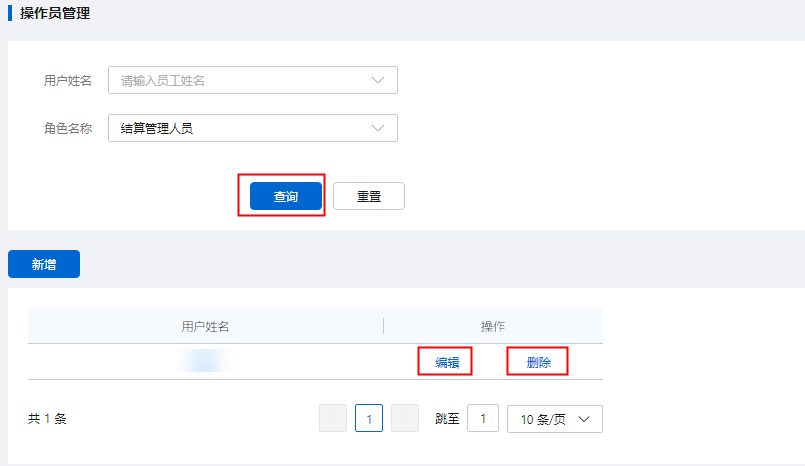Click the blue 查询 button
The height and width of the screenshot is (466, 805).
[x=286, y=196]
